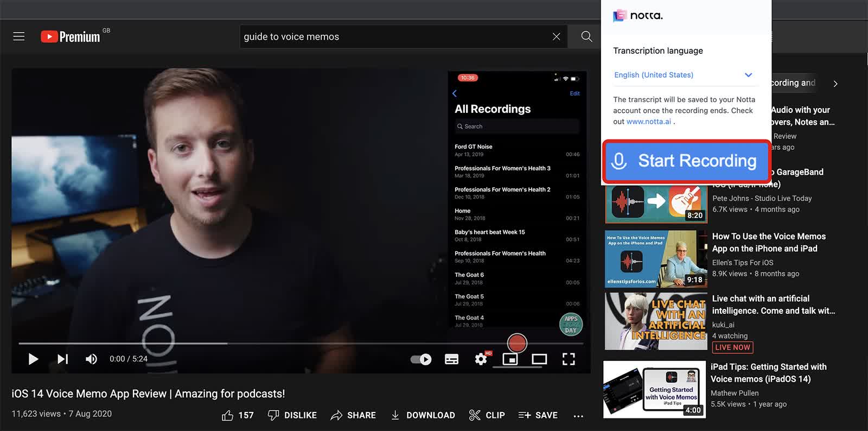The width and height of the screenshot is (868, 431).
Task: Open Ellen's Tips thumbnail 9:18
Action: click(x=656, y=259)
